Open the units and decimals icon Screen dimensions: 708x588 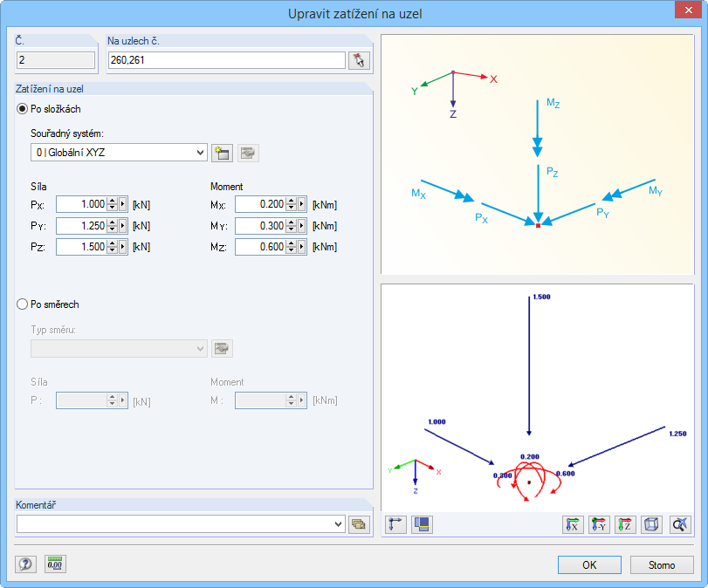[55, 564]
